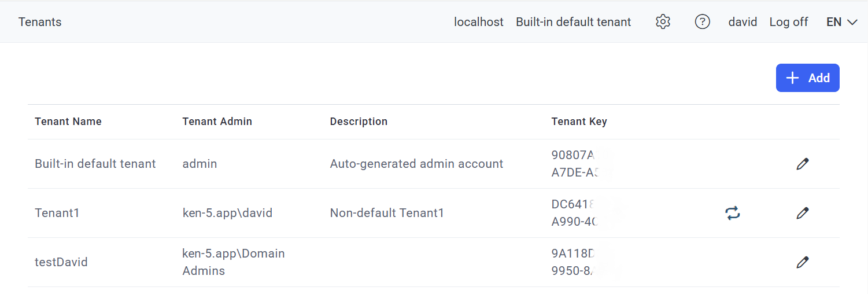Click localhost in the top bar
This screenshot has width=868, height=294.
coord(479,22)
